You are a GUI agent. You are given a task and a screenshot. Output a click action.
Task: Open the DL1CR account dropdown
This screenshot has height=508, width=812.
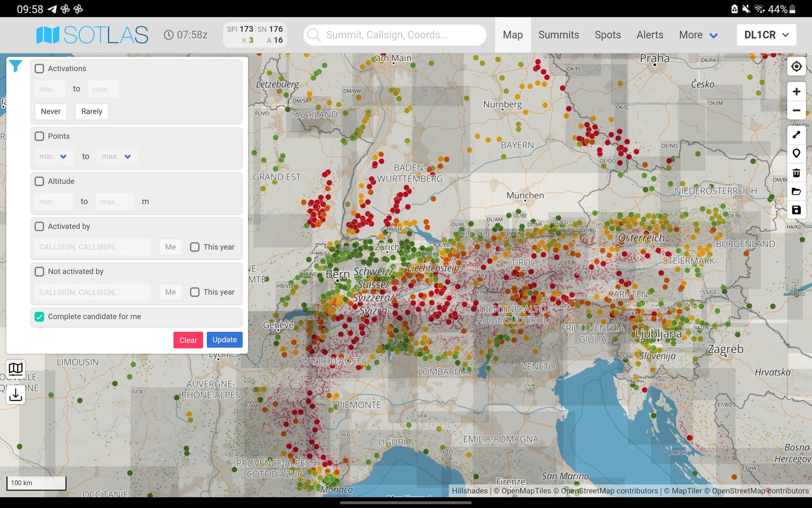point(766,35)
